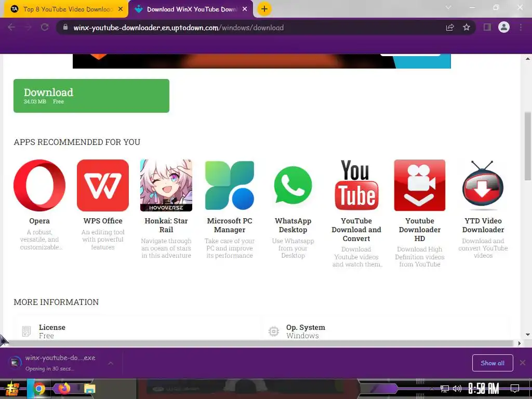
Task: View site information padlock icon
Action: 65,28
